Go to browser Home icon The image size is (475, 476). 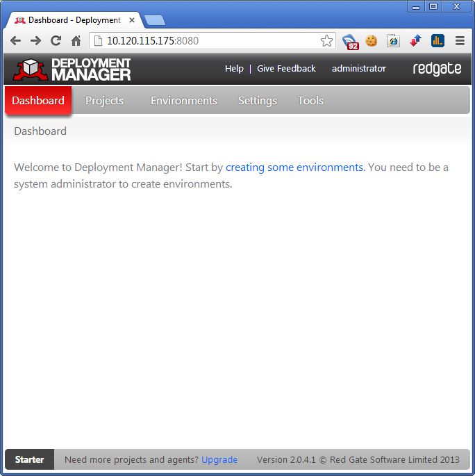click(x=76, y=41)
